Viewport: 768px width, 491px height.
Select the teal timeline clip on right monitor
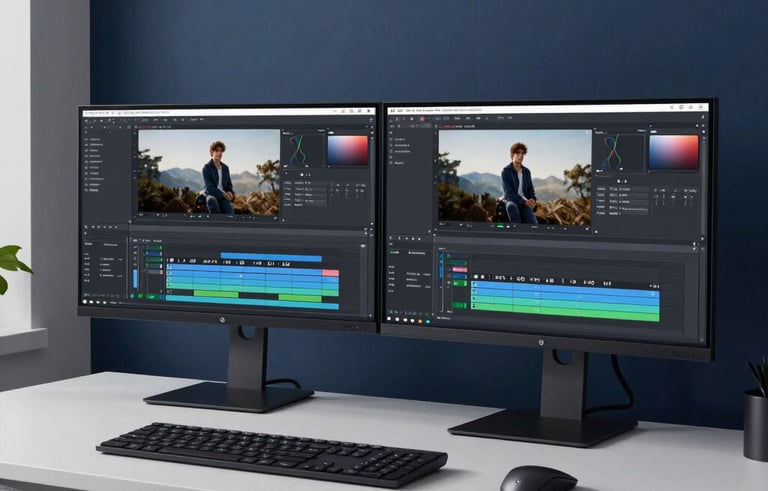(565, 305)
